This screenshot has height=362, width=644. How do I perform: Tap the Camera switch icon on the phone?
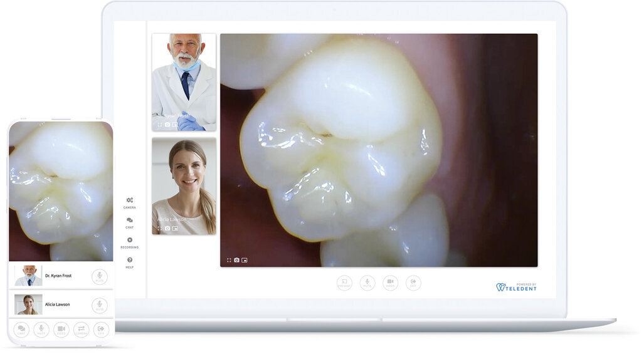pyautogui.click(x=80, y=329)
